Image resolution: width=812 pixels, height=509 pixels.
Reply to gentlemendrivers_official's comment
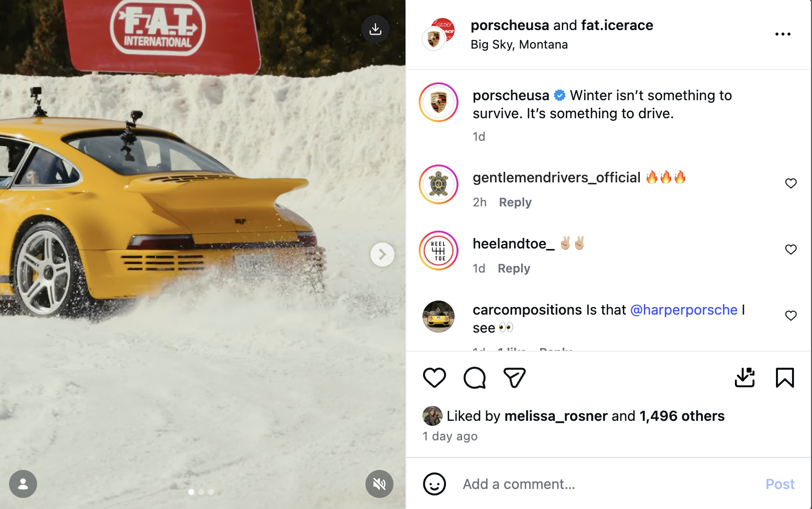(515, 202)
